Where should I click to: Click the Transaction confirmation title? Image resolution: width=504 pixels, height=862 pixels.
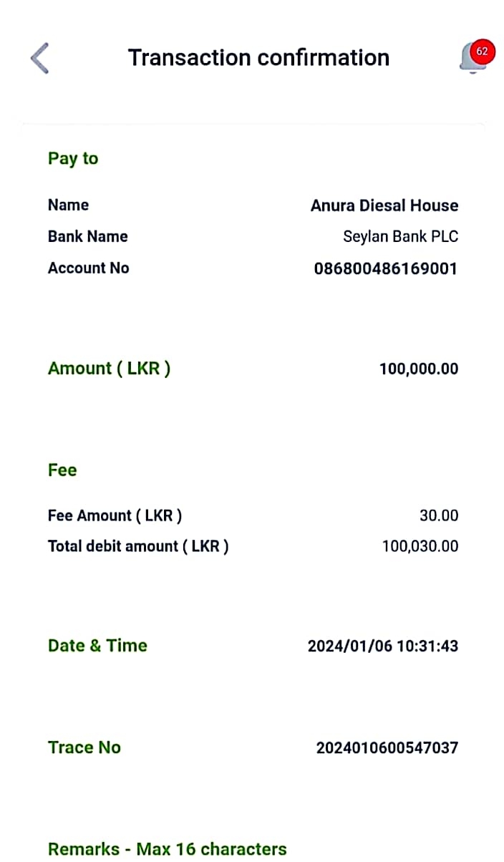(x=258, y=58)
